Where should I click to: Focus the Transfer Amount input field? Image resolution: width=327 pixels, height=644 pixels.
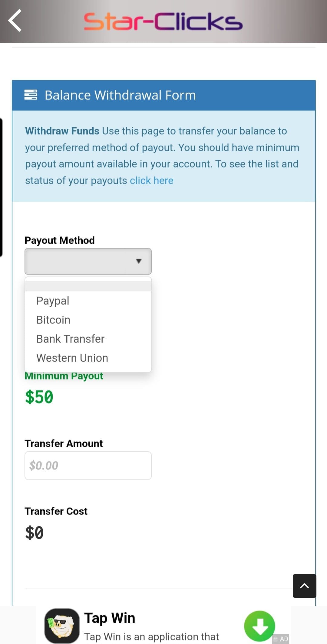[88, 466]
